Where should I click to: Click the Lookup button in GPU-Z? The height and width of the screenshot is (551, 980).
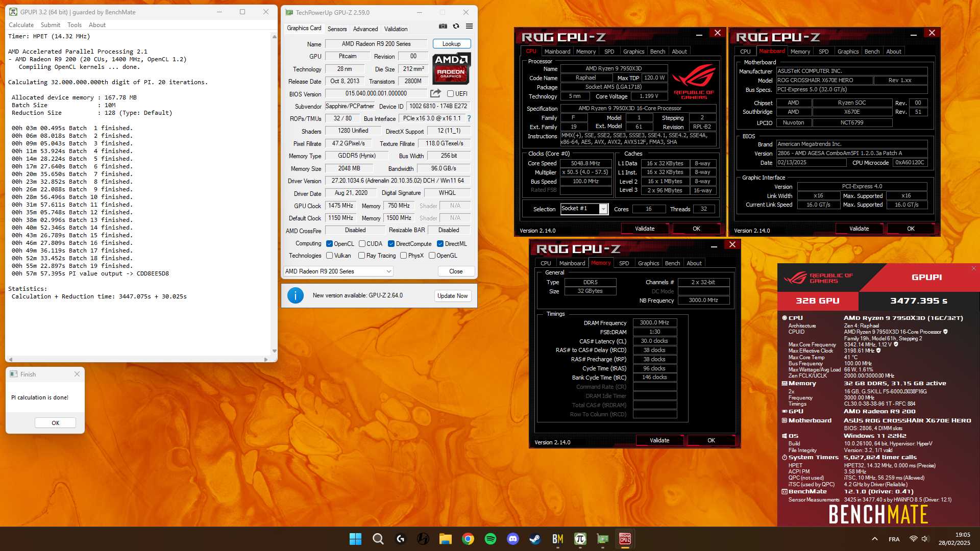[451, 44]
